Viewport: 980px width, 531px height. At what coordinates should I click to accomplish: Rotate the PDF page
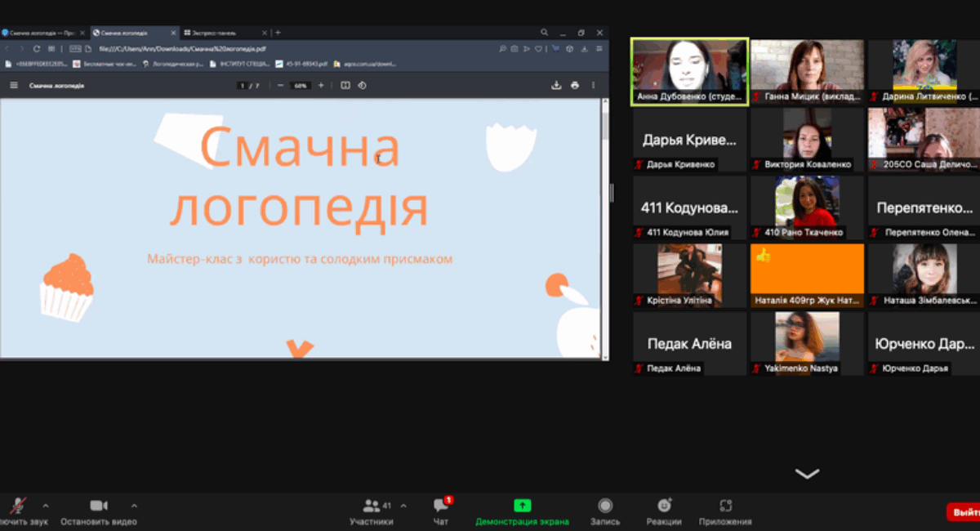[363, 85]
